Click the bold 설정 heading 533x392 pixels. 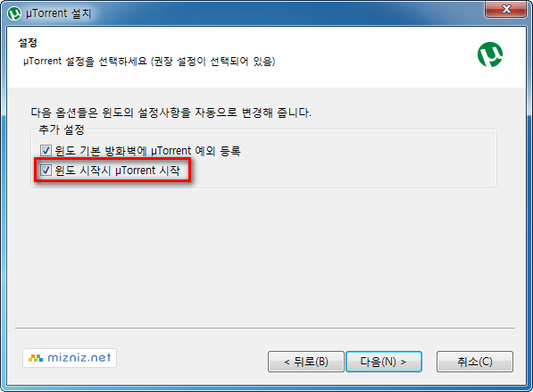(x=28, y=43)
